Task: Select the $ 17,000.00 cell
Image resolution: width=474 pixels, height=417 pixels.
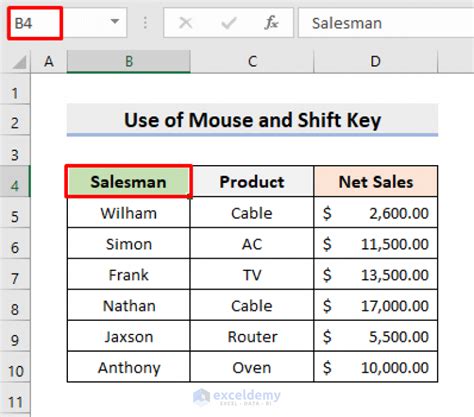Action: pyautogui.click(x=376, y=305)
